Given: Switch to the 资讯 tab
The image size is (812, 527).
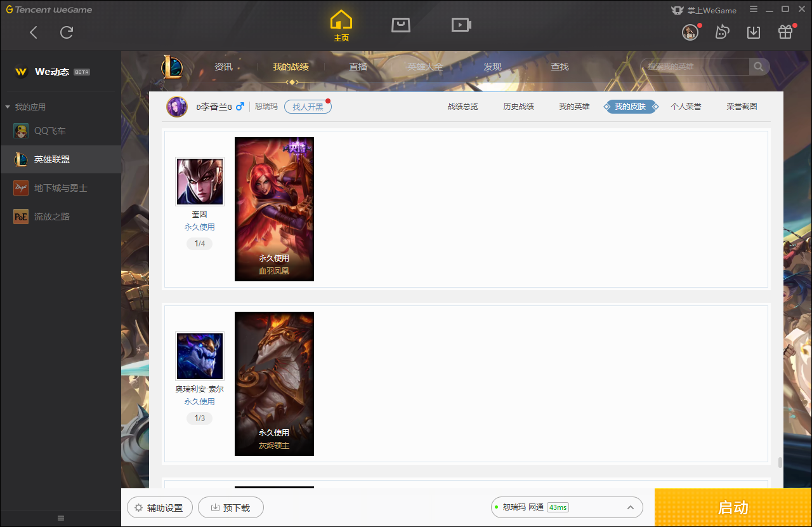Looking at the screenshot, I should pyautogui.click(x=223, y=67).
